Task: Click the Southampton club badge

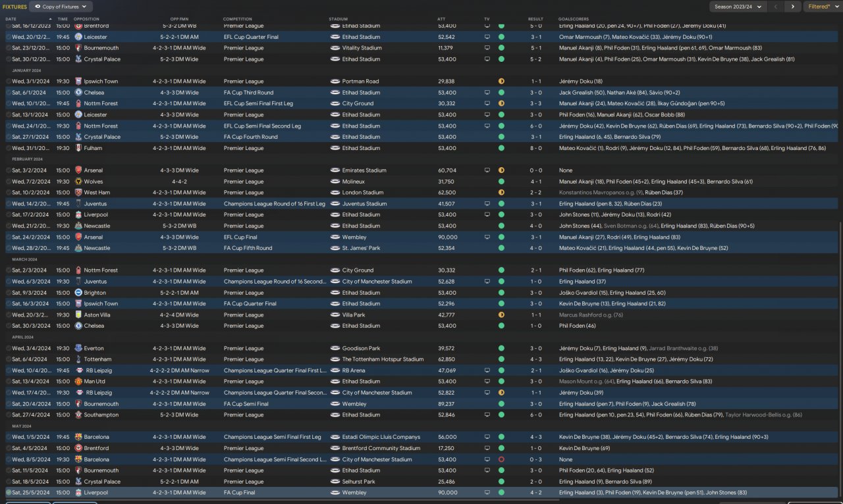Action: (x=78, y=415)
